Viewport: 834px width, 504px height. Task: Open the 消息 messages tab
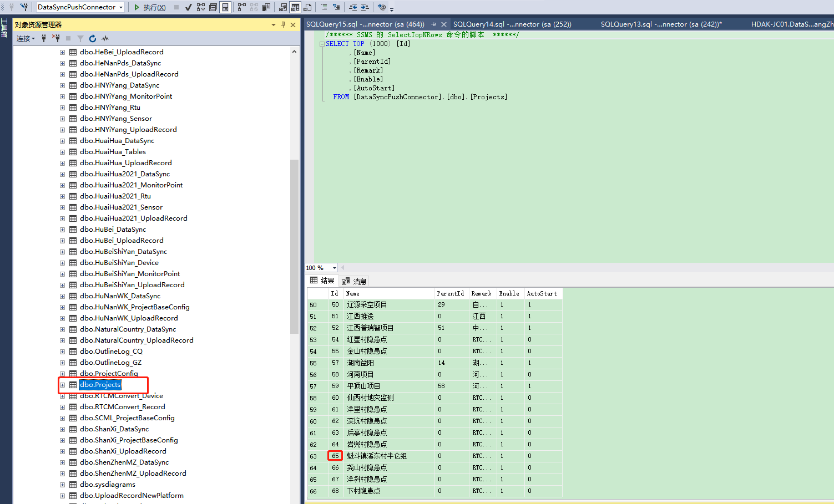355,281
